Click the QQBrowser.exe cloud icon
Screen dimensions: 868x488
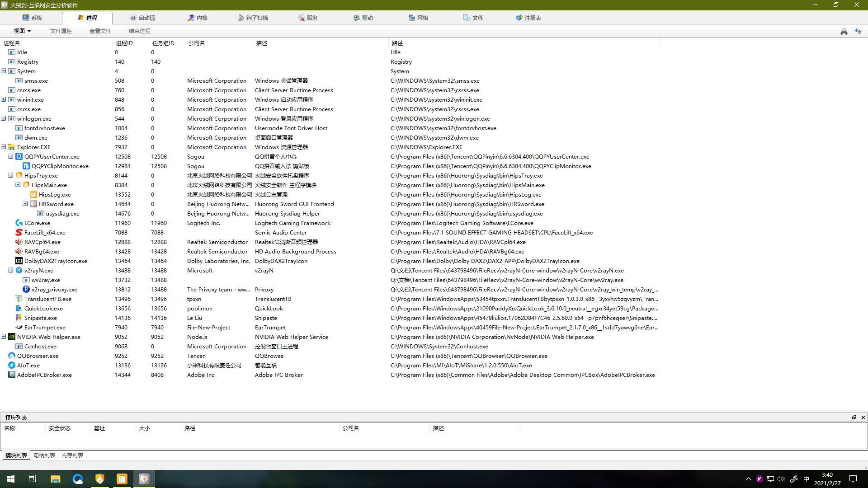12,356
